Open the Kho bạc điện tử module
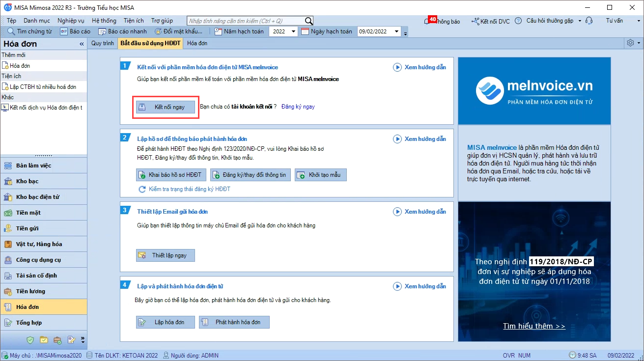Viewport: 644px width, 361px height. coord(44,197)
